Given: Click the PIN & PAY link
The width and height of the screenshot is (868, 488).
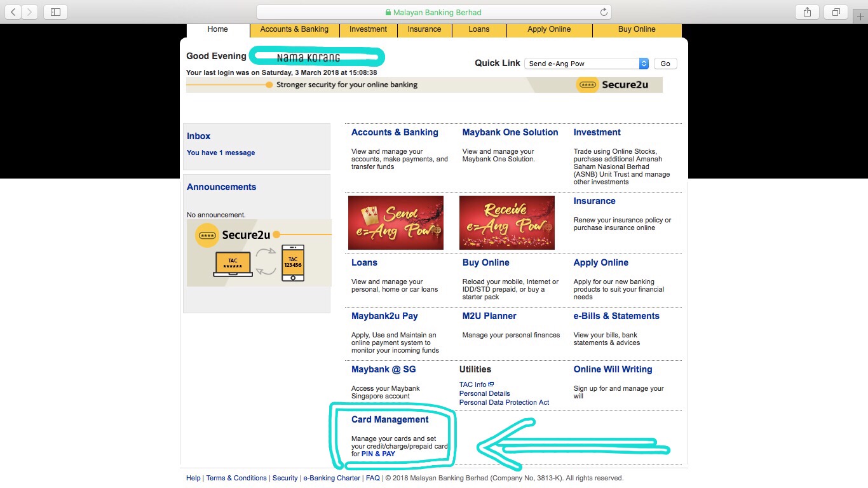Looking at the screenshot, I should 378,454.
